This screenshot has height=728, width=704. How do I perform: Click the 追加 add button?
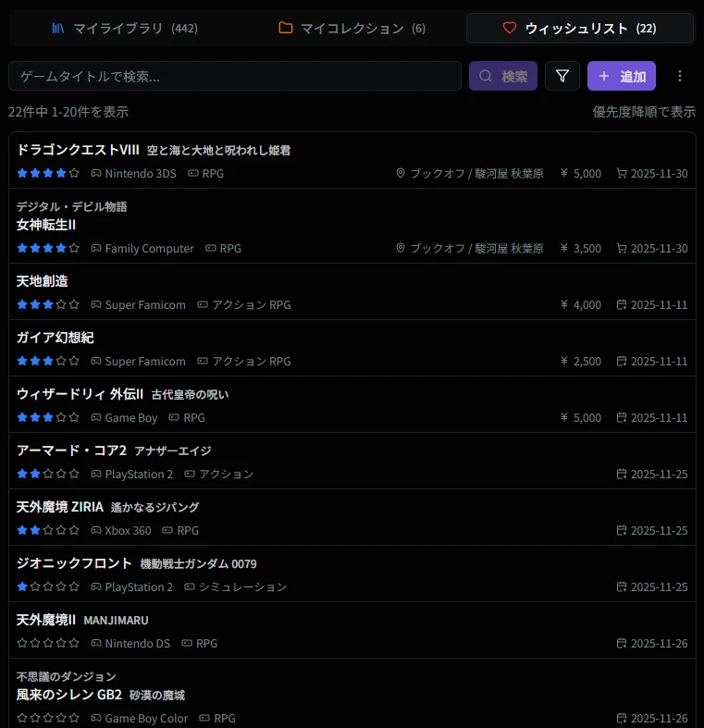(622, 76)
